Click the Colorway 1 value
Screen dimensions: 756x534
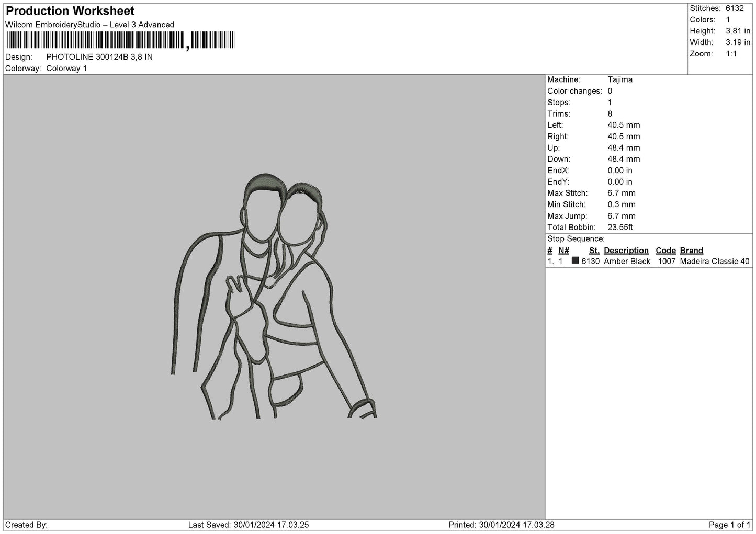[x=66, y=69]
